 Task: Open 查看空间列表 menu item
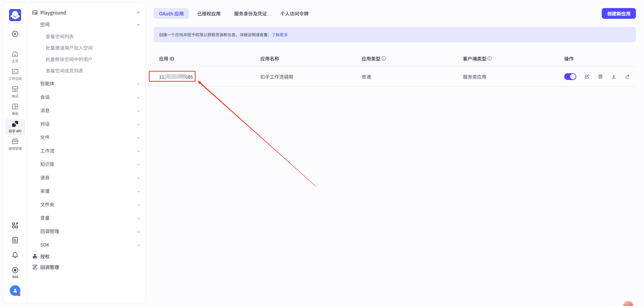pos(60,36)
